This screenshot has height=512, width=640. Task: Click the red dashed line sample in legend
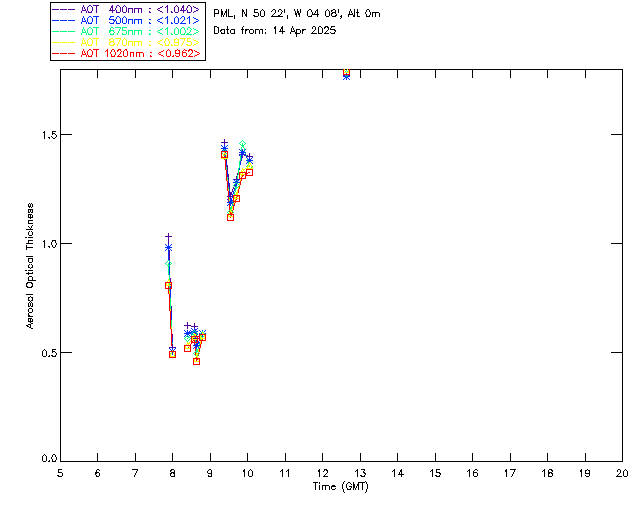[64, 53]
